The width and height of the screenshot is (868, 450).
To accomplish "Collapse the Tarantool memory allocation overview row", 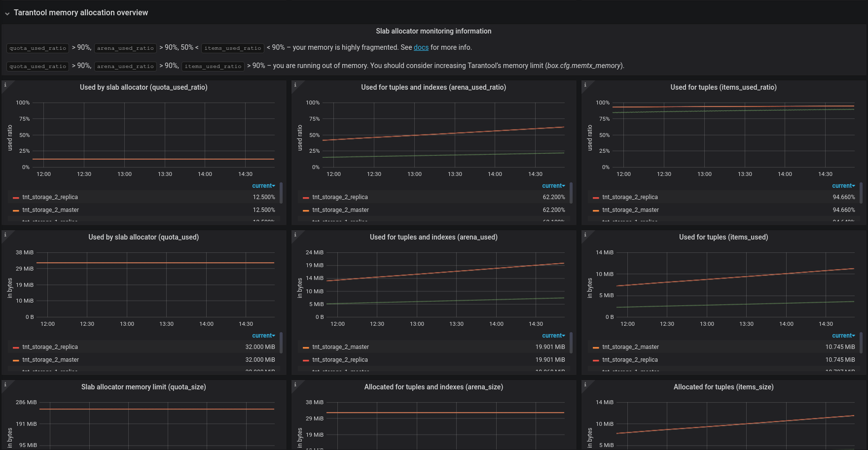I will click(x=7, y=13).
